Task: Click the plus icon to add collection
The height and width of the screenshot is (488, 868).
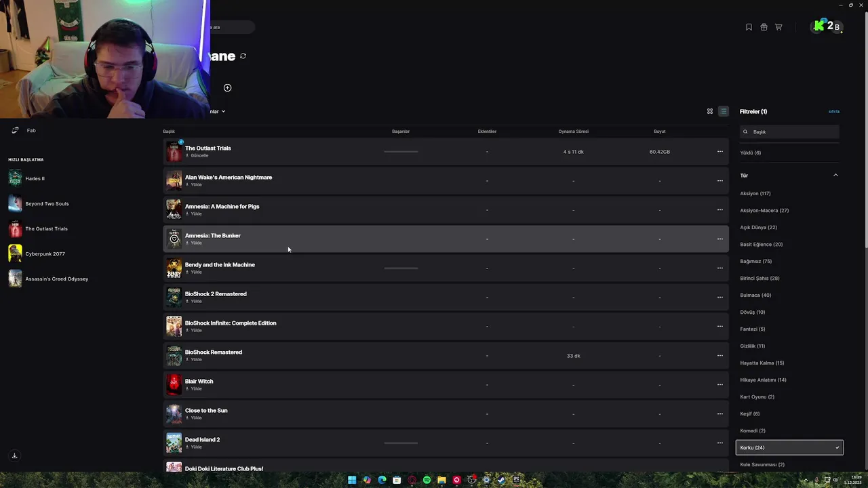Action: [x=227, y=87]
